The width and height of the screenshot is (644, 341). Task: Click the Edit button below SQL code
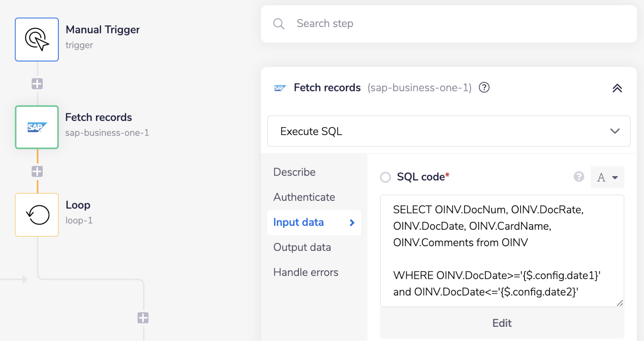pos(502,323)
